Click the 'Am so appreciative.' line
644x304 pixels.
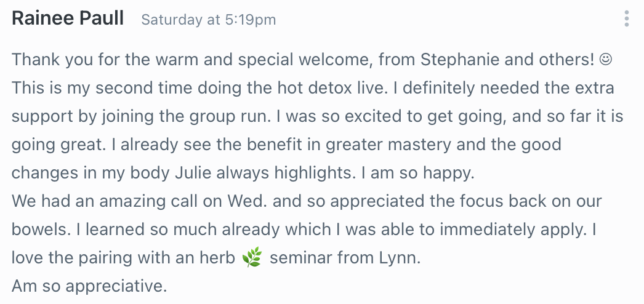pos(89,286)
